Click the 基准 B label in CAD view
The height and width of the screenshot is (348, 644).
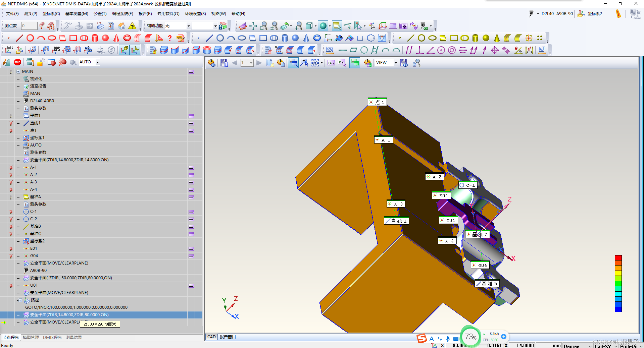(487, 284)
